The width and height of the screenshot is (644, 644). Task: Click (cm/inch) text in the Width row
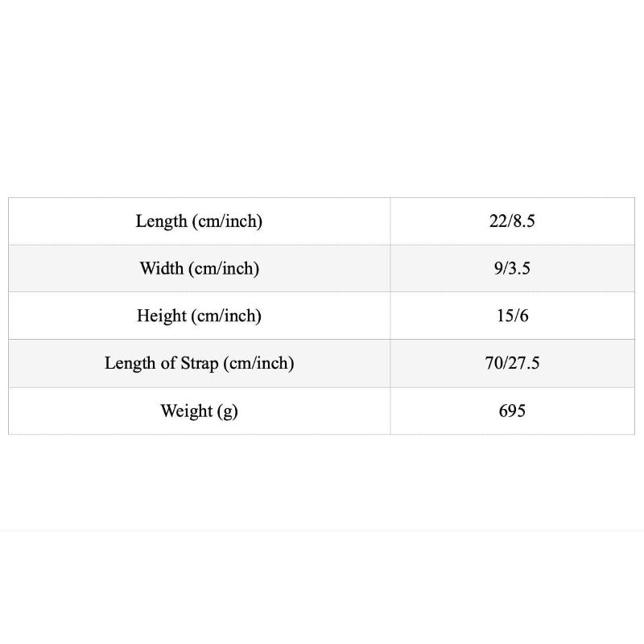coord(224,269)
